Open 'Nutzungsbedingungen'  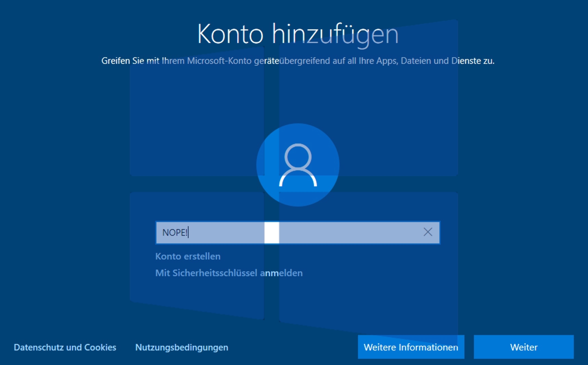coord(181,347)
